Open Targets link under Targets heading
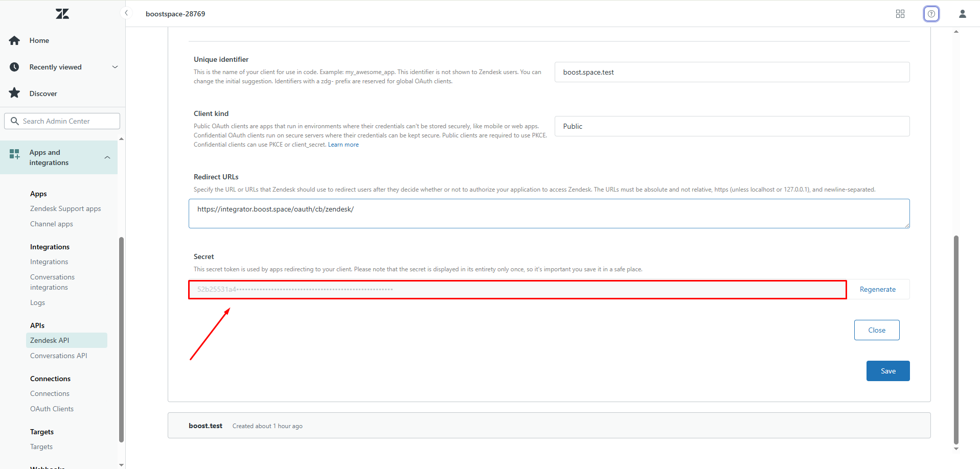The width and height of the screenshot is (980, 469). click(41, 447)
